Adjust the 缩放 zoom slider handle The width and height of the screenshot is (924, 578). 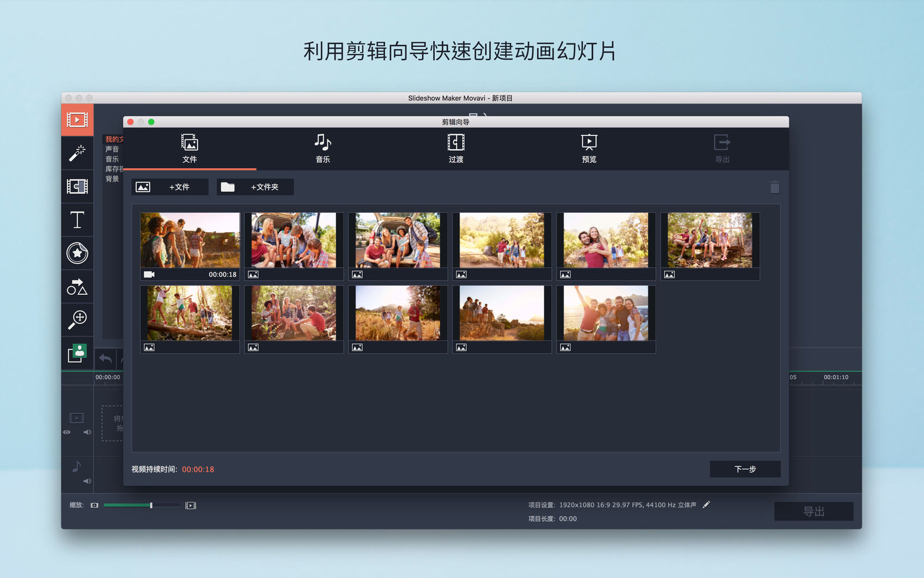[x=151, y=505]
